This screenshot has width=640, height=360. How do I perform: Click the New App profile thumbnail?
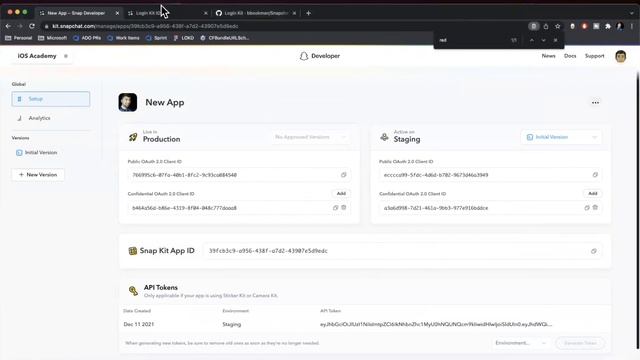pyautogui.click(x=128, y=102)
